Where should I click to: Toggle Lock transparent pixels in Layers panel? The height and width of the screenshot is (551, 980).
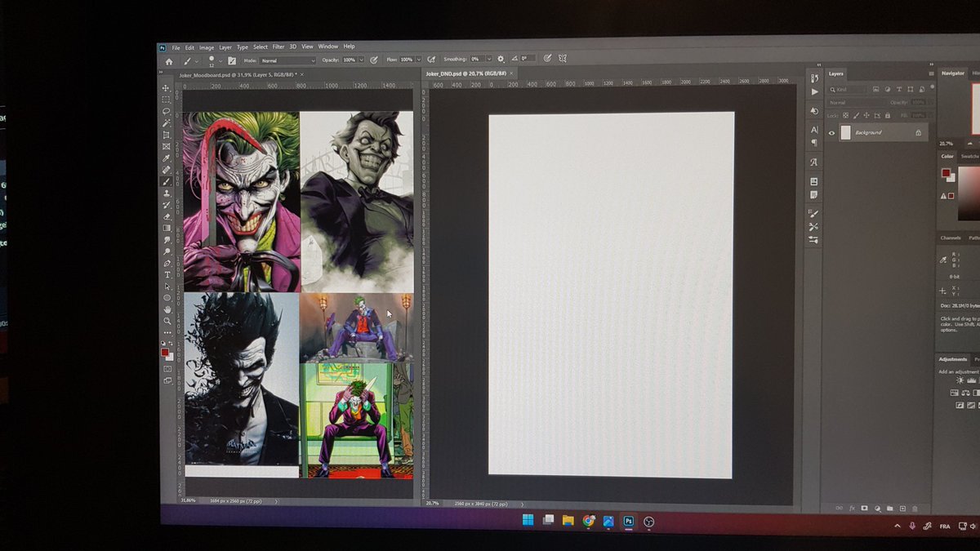point(845,116)
